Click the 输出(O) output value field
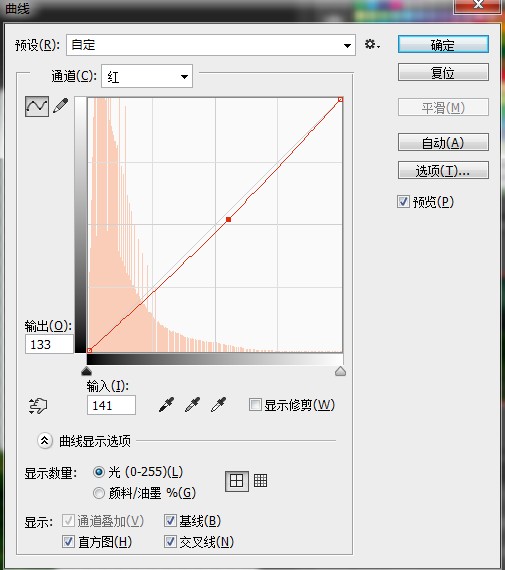Screen dimensions: 505x570 (x=49, y=344)
